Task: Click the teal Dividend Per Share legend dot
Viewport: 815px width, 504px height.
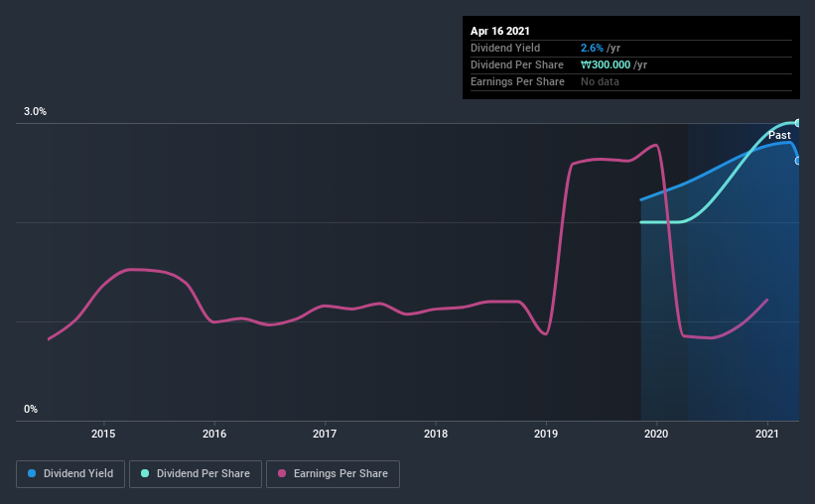Action: pos(145,473)
